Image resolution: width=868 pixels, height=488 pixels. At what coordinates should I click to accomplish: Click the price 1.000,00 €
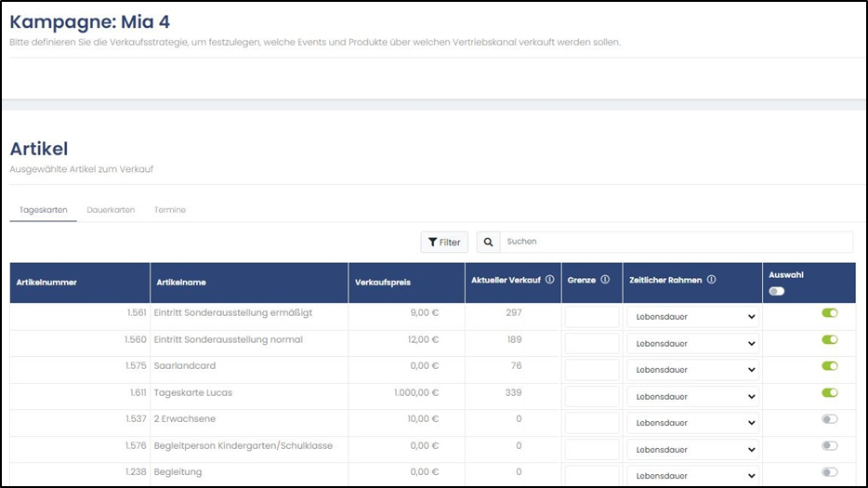tap(416, 393)
